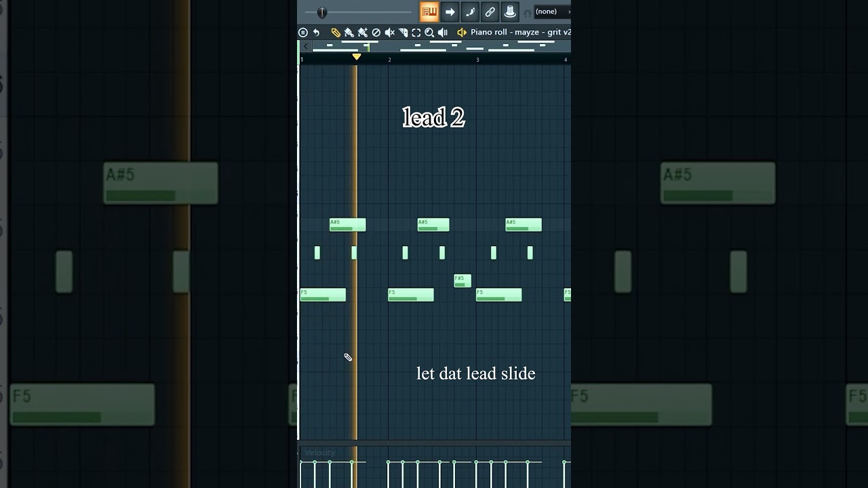The image size is (868, 488).
Task: Select the Paint brush with plus tool
Action: coord(363,33)
